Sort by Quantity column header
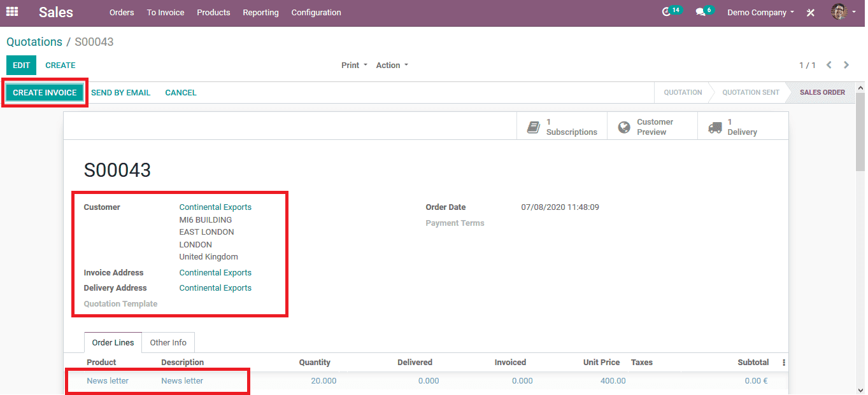 click(315, 363)
